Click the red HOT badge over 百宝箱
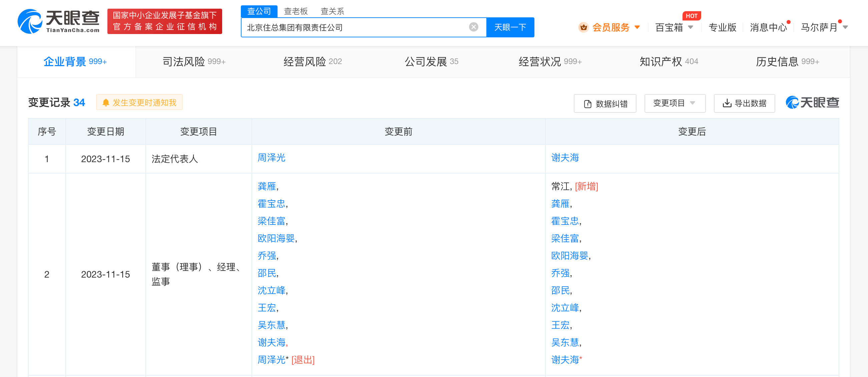This screenshot has width=868, height=377. pos(692,16)
